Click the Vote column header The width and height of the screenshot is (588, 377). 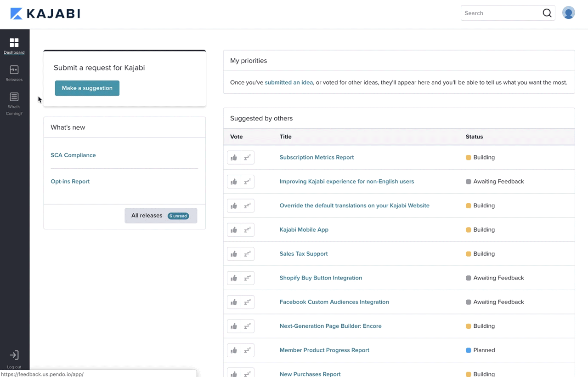pyautogui.click(x=236, y=137)
